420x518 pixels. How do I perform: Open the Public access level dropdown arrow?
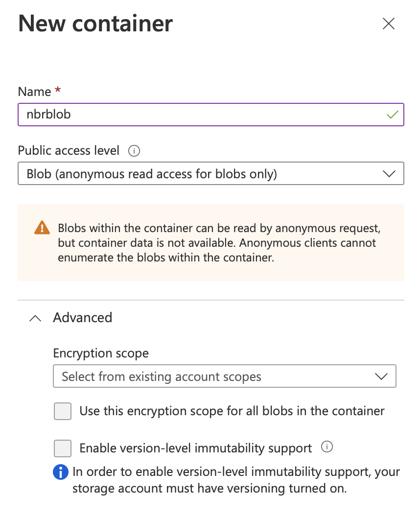[389, 173]
